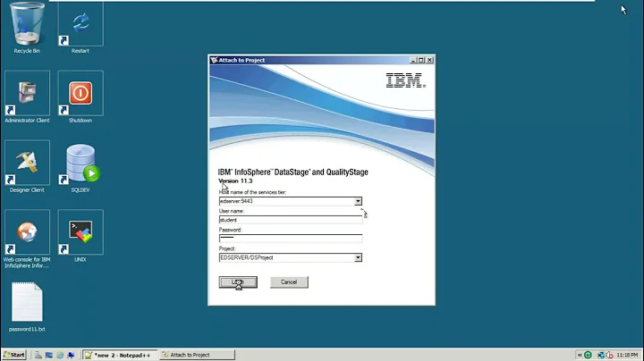The width and height of the screenshot is (644, 361).
Task: Click the muted volume tray icon
Action: (609, 355)
